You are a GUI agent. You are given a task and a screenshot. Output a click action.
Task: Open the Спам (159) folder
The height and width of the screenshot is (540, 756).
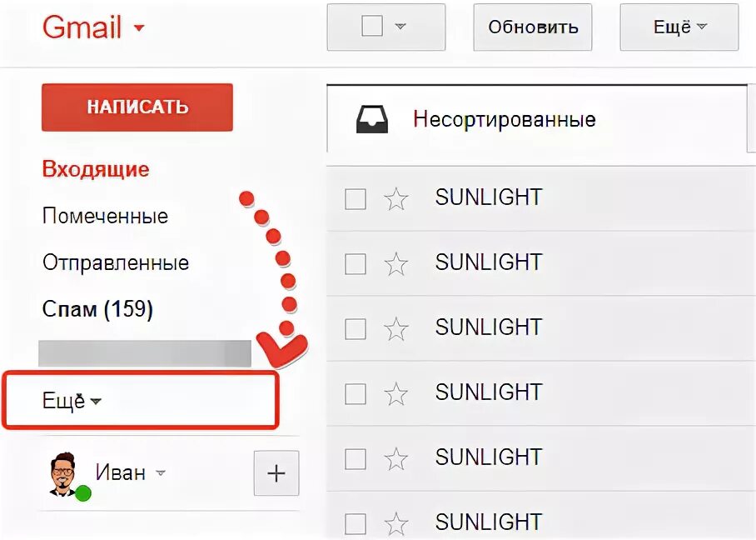[x=97, y=309]
